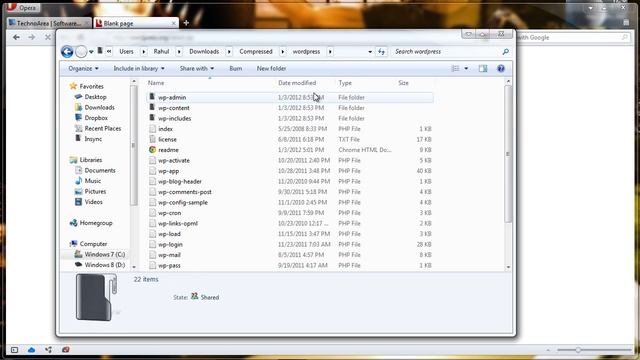Toggle the preview pane icon
Viewport: 640px width, 360px height.
[483, 69]
